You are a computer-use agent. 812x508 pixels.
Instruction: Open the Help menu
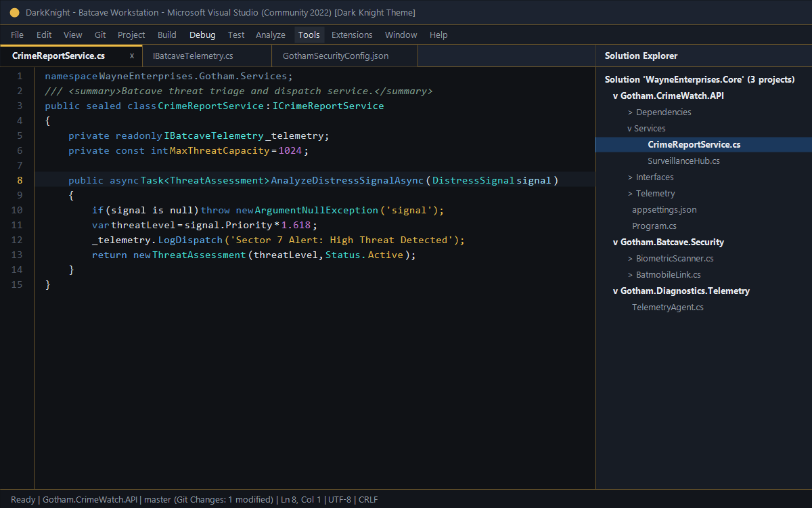[438, 35]
